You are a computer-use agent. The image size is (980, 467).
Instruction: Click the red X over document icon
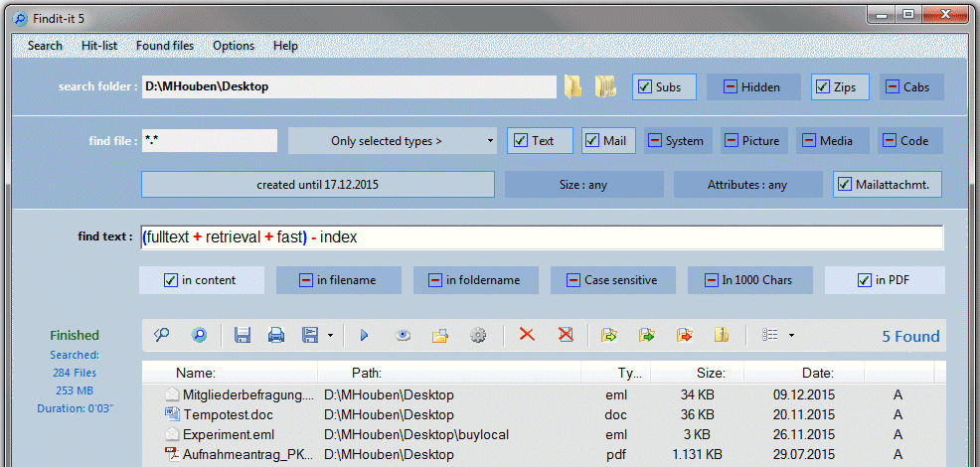click(566, 335)
